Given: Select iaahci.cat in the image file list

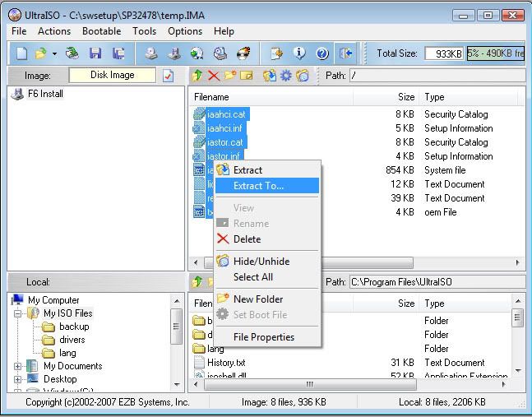Looking at the screenshot, I should click(226, 114).
